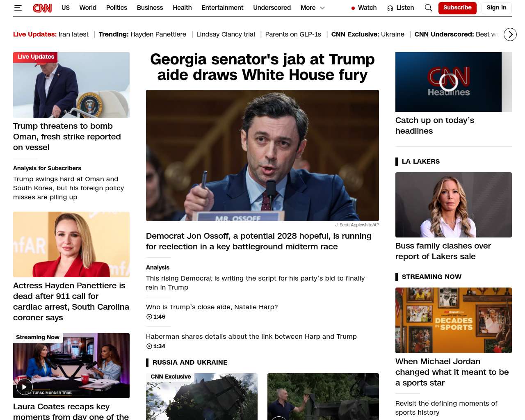Screen dimensions: 525x420
Task: Click the CNN Exclusive military vehicle image
Action: [202, 397]
